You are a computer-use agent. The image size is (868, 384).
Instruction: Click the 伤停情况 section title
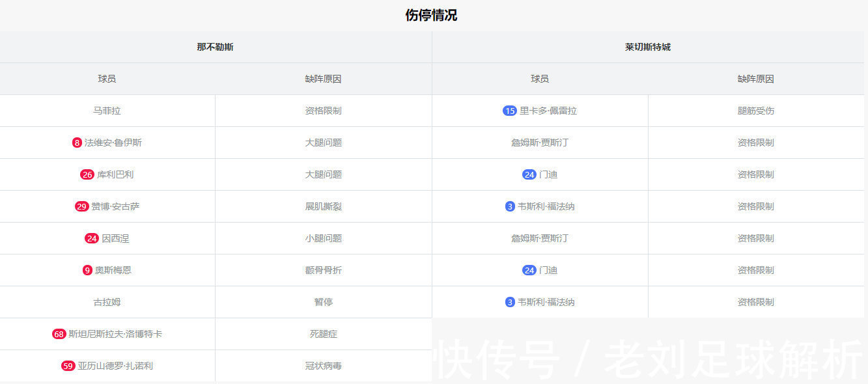click(434, 14)
